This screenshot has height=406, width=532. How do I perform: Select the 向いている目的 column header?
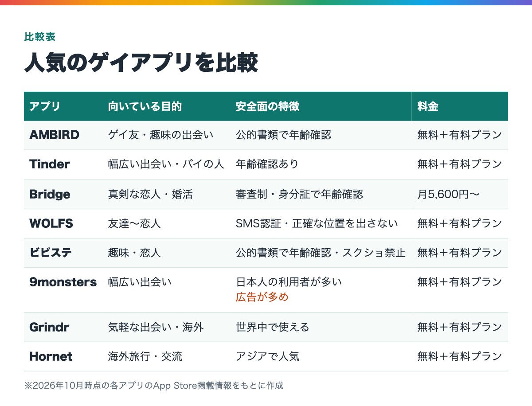[x=166, y=106]
